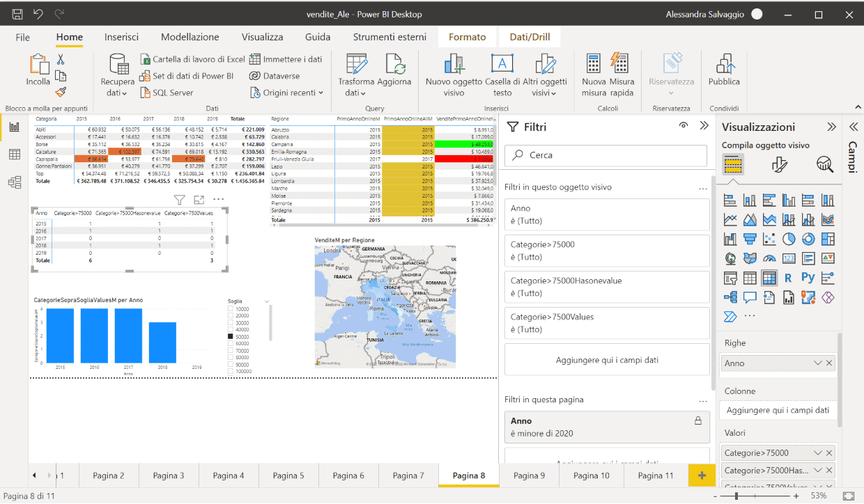The image size is (864, 504).
Task: Check the 10000 value in Soglia slicer
Action: tap(232, 309)
